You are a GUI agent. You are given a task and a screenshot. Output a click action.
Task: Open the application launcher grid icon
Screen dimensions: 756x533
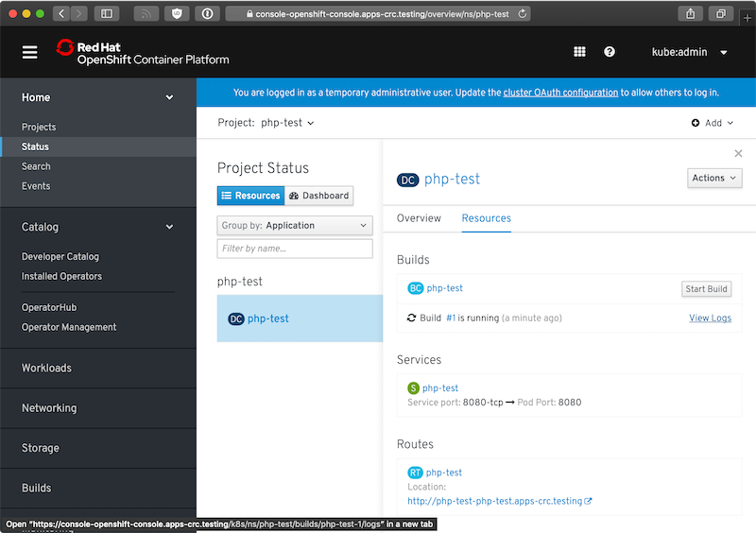579,52
